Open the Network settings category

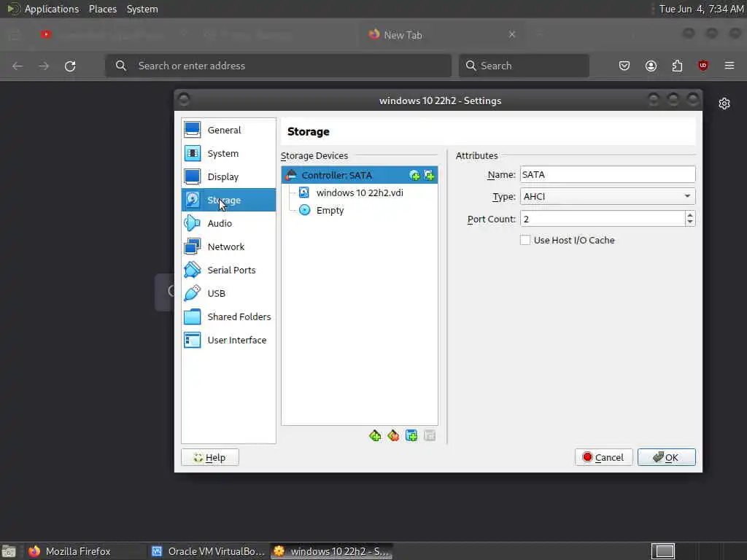tap(228, 246)
